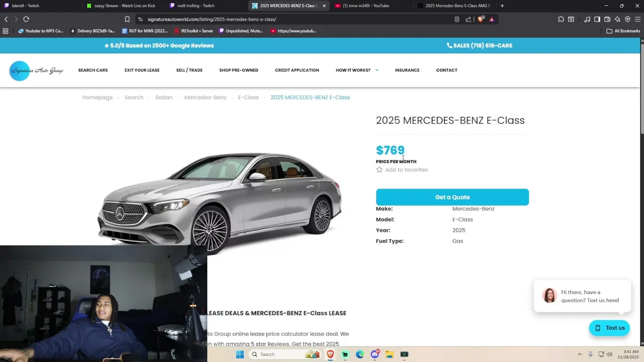Open the tab search icon in toolbar
This screenshot has width=644, height=362.
pos(571,19)
